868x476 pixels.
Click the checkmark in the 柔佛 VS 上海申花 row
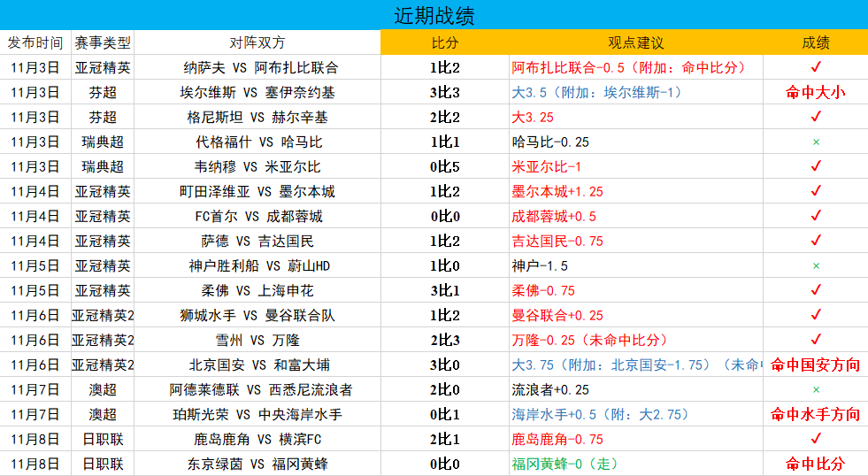pos(816,290)
